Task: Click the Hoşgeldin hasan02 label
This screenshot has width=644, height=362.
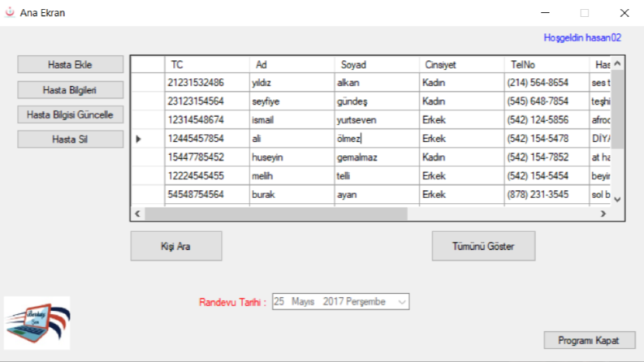Action: 582,38
